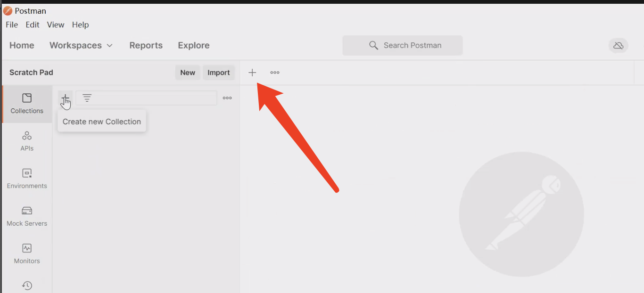
Task: Expand the Workspaces dropdown
Action: click(x=81, y=45)
